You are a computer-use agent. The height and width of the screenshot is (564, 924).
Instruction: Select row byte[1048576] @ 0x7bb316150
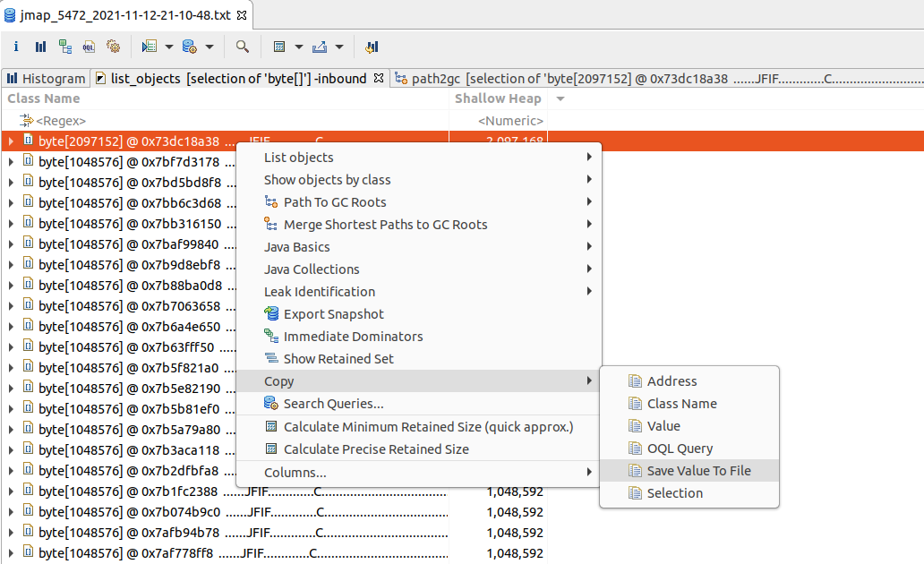coord(130,224)
